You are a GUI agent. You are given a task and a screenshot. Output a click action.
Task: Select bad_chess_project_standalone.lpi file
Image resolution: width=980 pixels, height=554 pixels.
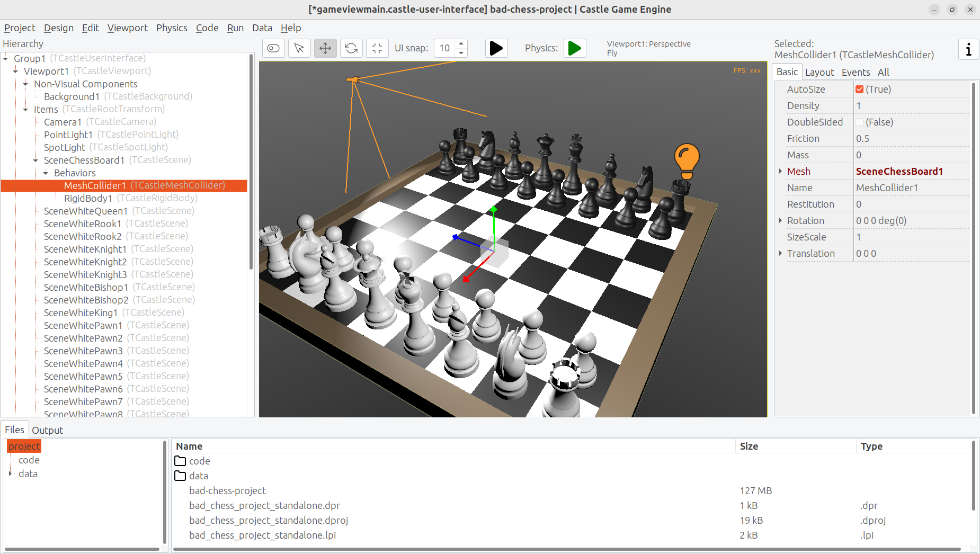point(262,535)
